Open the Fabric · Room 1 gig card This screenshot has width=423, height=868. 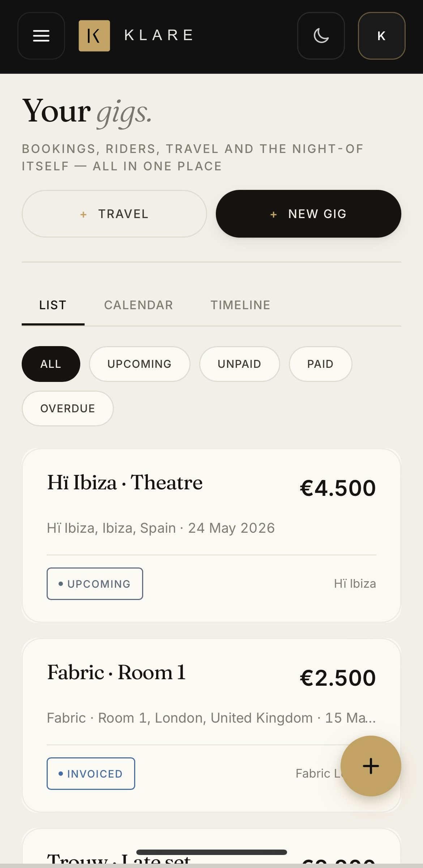(x=211, y=725)
